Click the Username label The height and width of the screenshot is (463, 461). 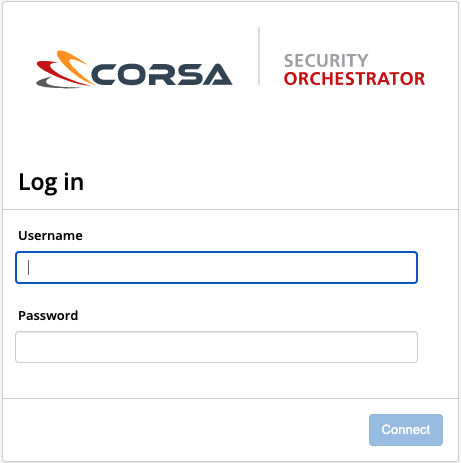(x=50, y=236)
